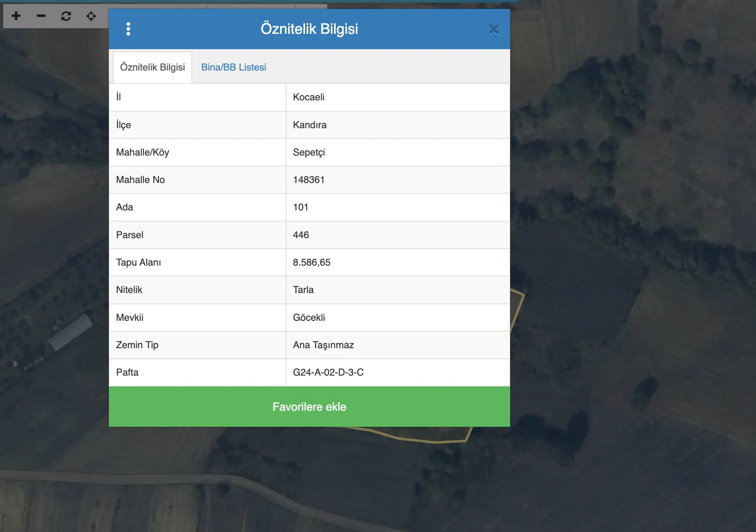The image size is (756, 532).
Task: Click the İl row label
Action: [x=118, y=97]
